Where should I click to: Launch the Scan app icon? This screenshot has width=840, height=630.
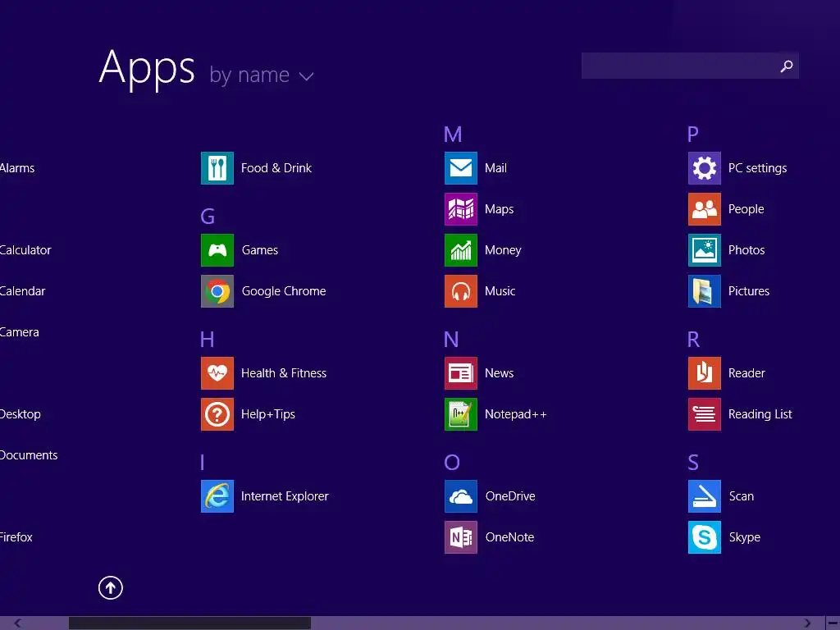tap(705, 496)
